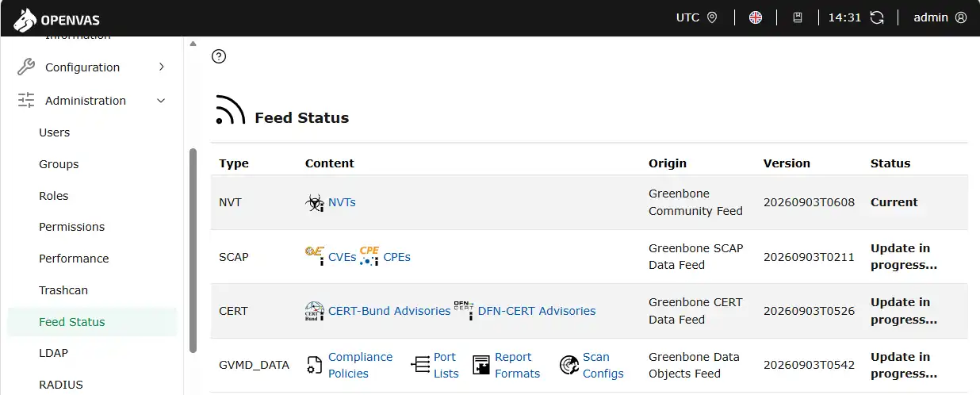Open the UTC timezone location icon
This screenshot has height=395, width=980.
tap(712, 17)
